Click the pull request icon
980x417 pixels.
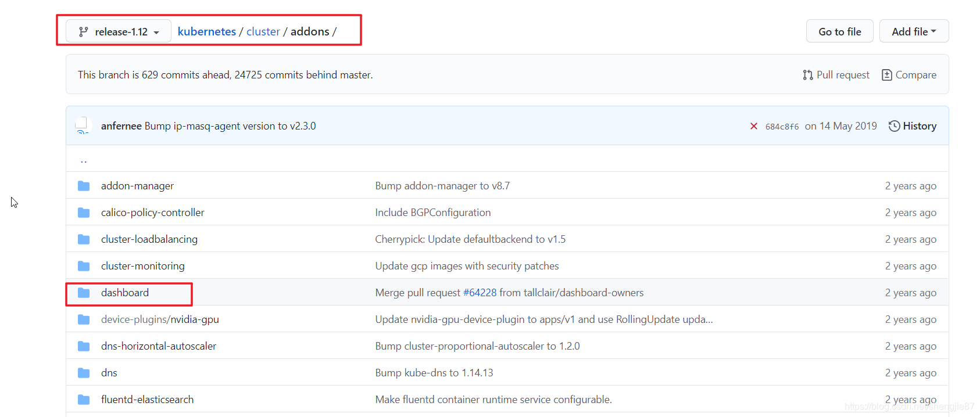(x=808, y=75)
